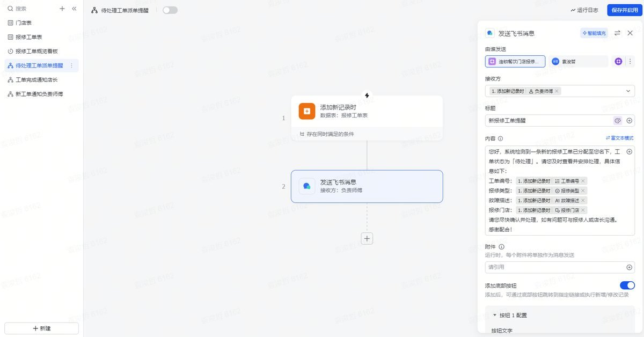Viewport: 644px width, 337px height.
Task: Open the 报修工单表 table
Action: coord(40,37)
